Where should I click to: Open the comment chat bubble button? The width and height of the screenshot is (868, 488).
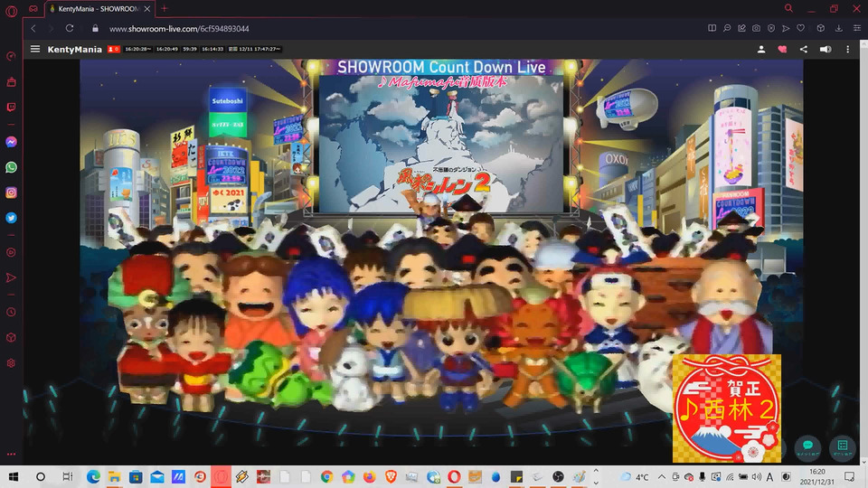[807, 447]
